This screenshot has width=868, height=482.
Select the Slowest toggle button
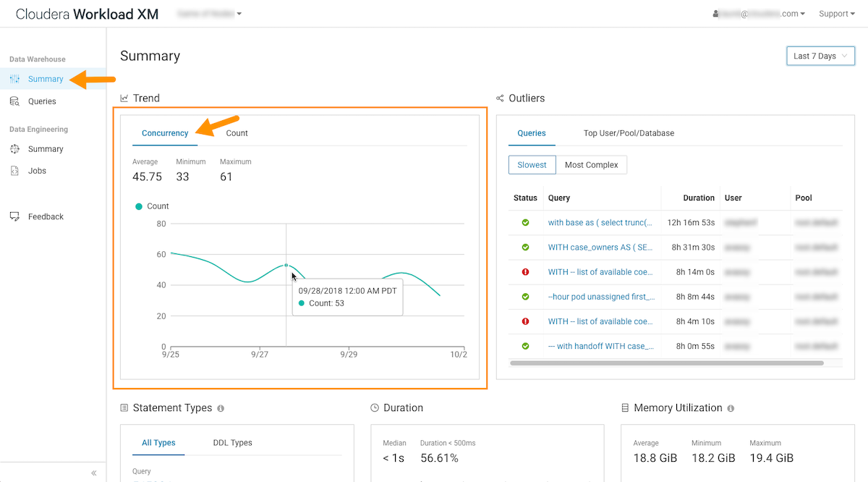click(x=532, y=165)
